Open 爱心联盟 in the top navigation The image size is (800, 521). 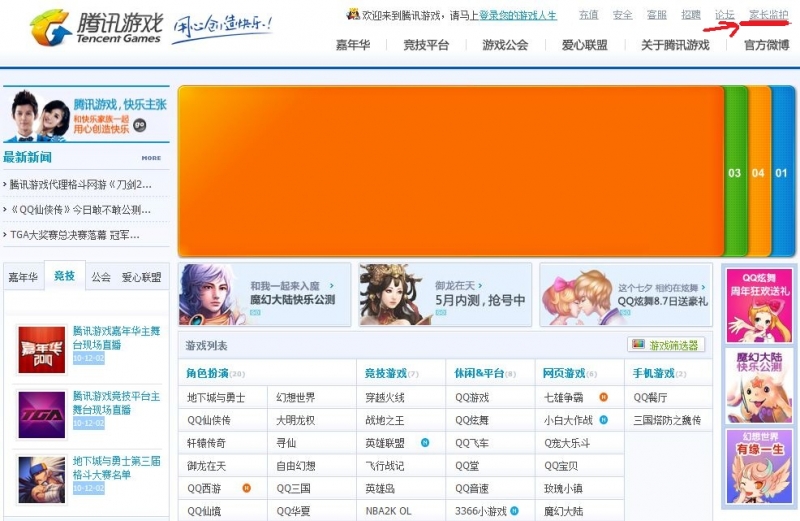click(585, 45)
